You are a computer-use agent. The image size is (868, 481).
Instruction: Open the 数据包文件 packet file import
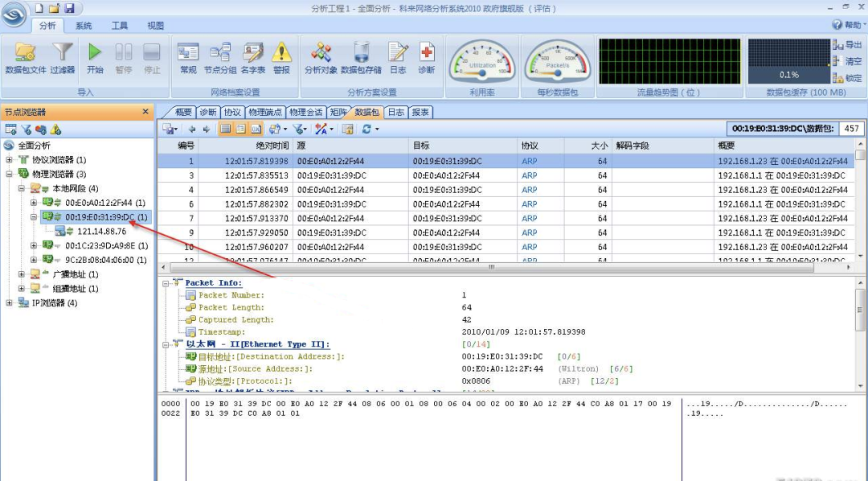pyautogui.click(x=25, y=58)
